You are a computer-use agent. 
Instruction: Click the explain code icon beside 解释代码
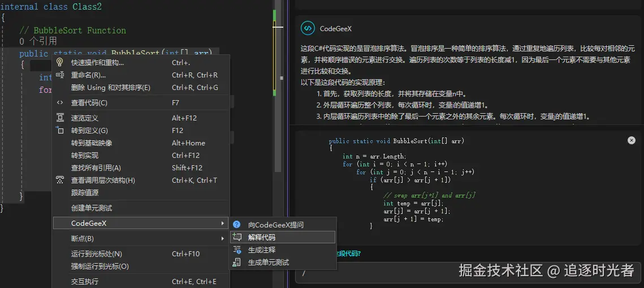pos(236,237)
